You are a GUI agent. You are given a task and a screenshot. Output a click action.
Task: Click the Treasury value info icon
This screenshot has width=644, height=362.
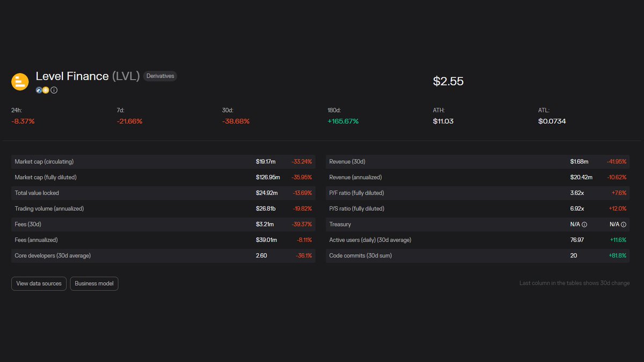click(x=584, y=225)
